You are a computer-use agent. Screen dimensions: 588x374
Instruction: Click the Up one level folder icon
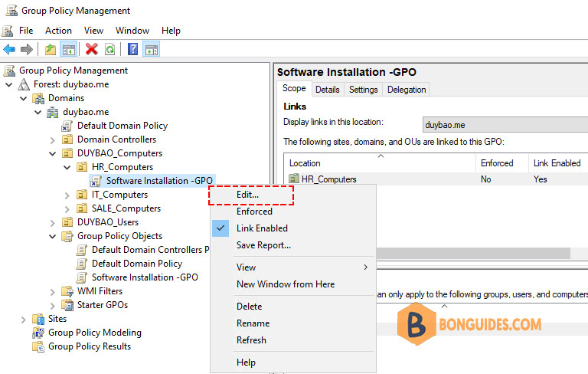point(51,49)
